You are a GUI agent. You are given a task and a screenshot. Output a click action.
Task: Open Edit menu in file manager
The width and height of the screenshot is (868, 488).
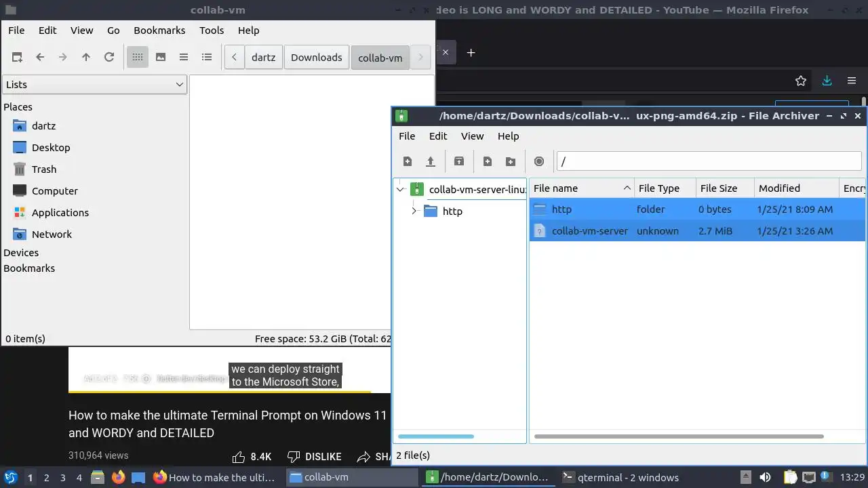tap(47, 30)
